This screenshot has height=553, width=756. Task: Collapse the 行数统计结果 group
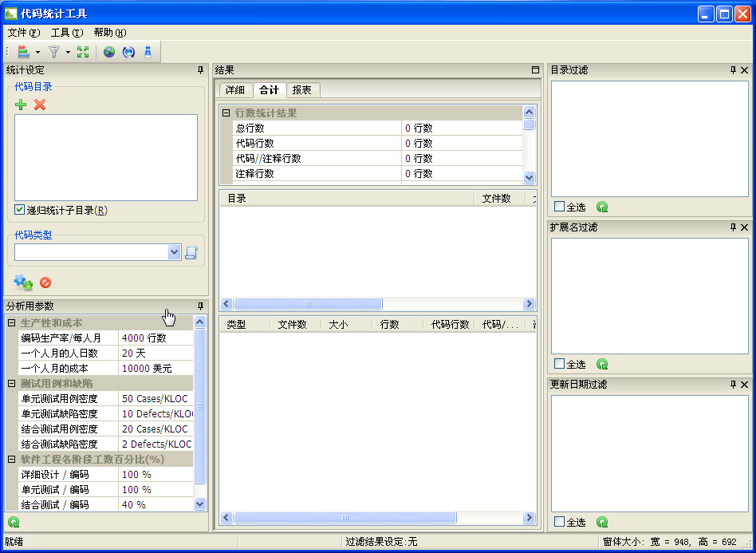226,113
